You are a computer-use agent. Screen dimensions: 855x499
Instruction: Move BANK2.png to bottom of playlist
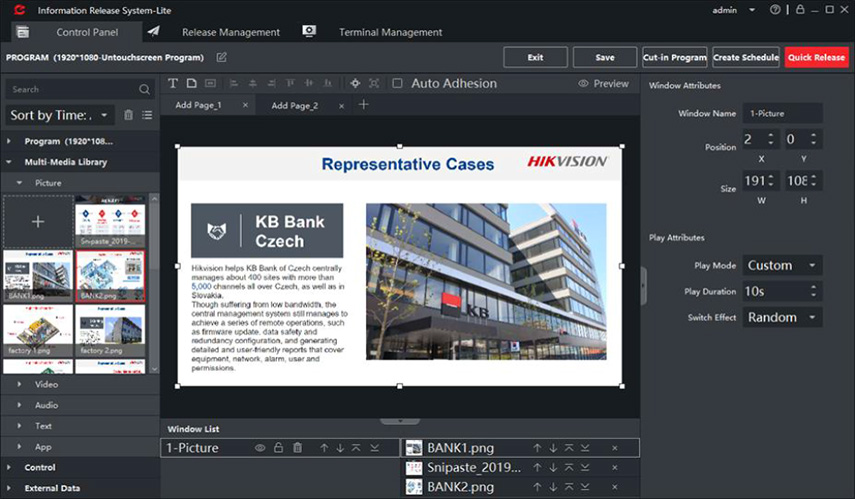click(x=585, y=487)
